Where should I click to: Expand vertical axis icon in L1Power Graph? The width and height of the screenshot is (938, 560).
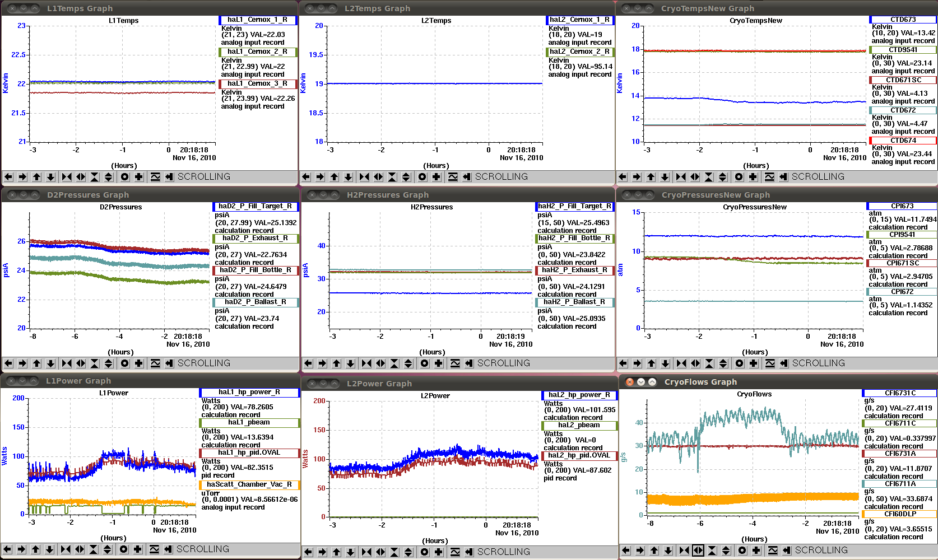click(108, 549)
